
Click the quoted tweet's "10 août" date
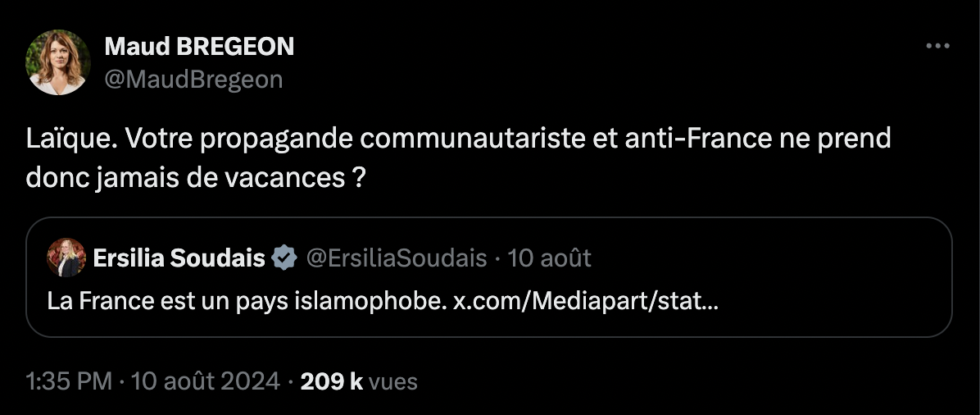pos(549,258)
